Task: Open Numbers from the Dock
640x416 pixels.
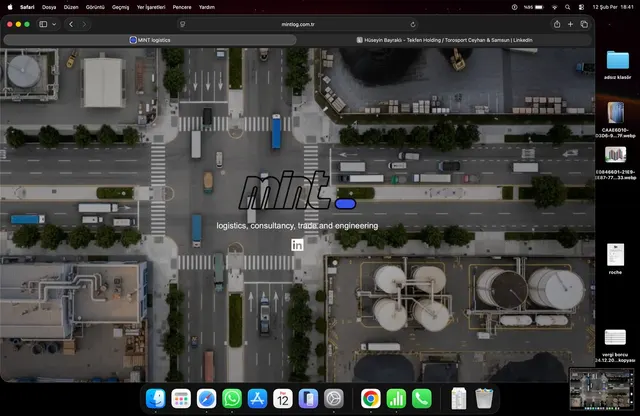Action: point(396,398)
